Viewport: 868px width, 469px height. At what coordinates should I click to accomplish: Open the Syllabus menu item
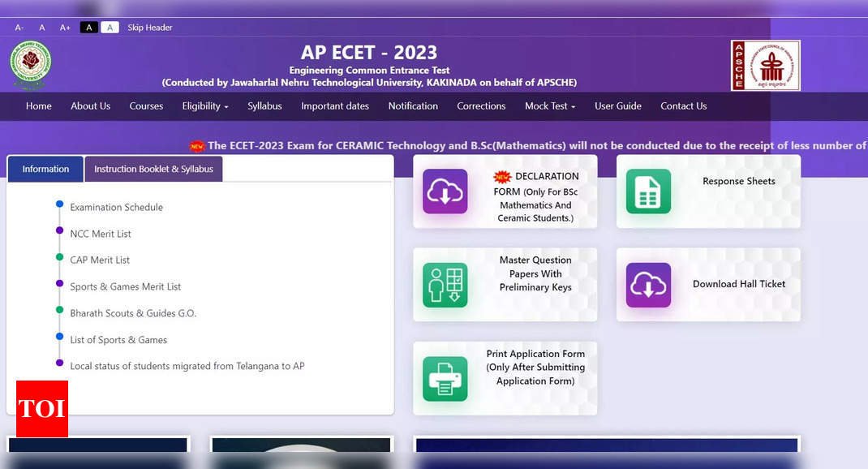[x=264, y=105]
